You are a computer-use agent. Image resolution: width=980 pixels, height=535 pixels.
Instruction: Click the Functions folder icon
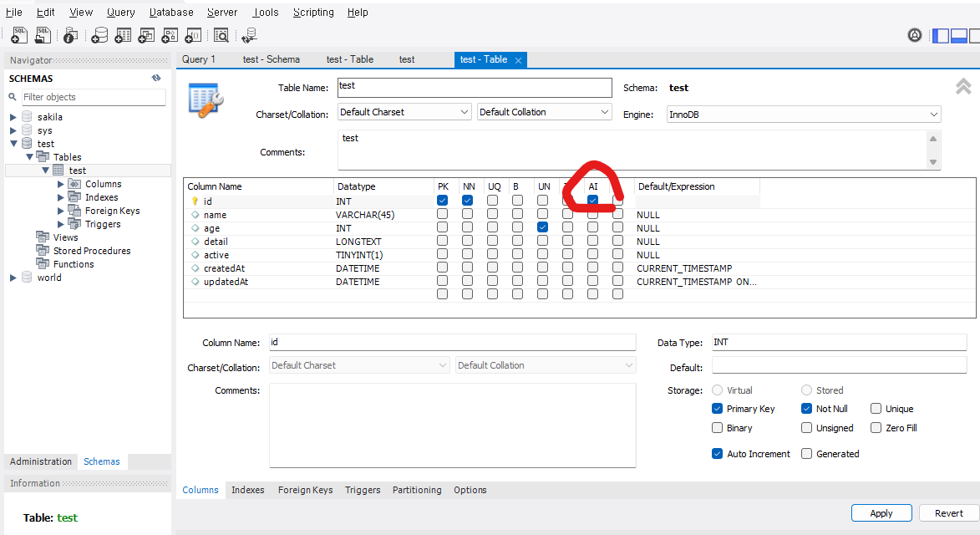pyautogui.click(x=43, y=264)
